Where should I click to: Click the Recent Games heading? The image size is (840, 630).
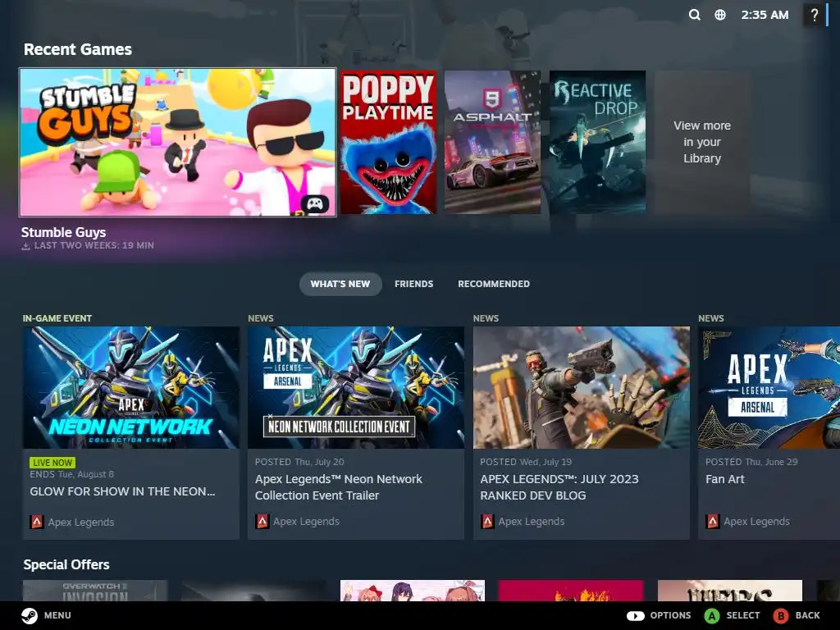(x=78, y=49)
